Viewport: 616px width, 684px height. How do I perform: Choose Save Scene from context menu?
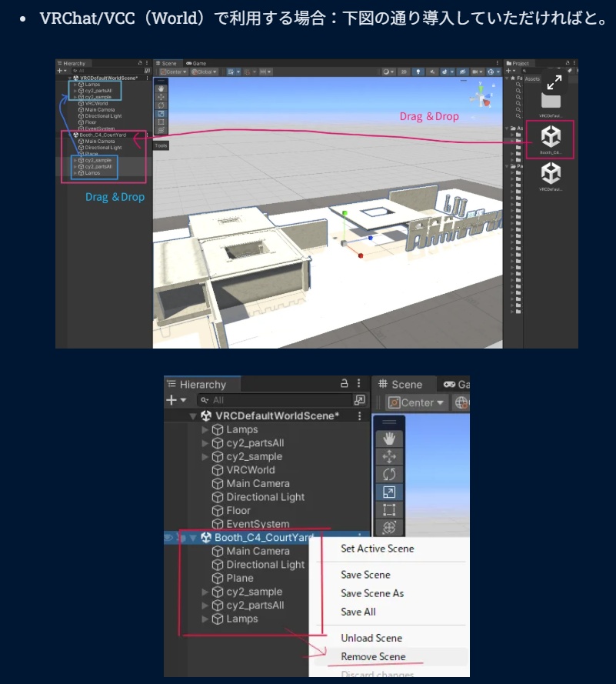pyautogui.click(x=365, y=575)
